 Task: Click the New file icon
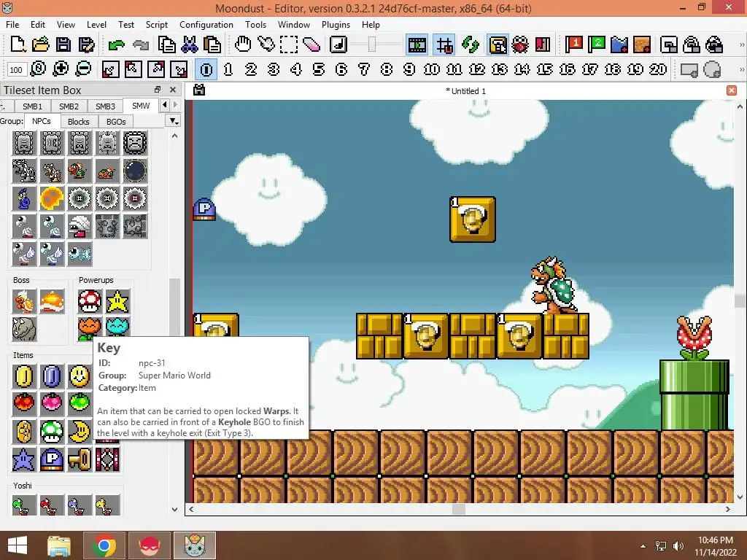[18, 44]
